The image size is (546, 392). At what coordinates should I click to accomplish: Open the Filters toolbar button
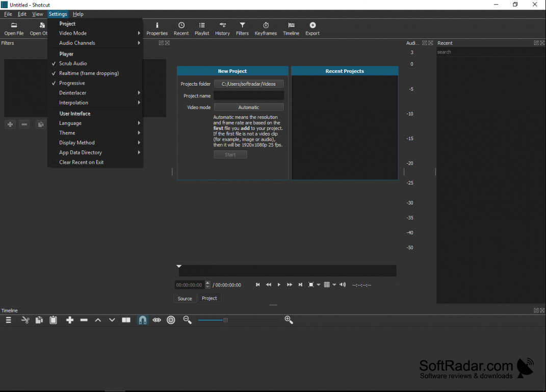click(242, 29)
